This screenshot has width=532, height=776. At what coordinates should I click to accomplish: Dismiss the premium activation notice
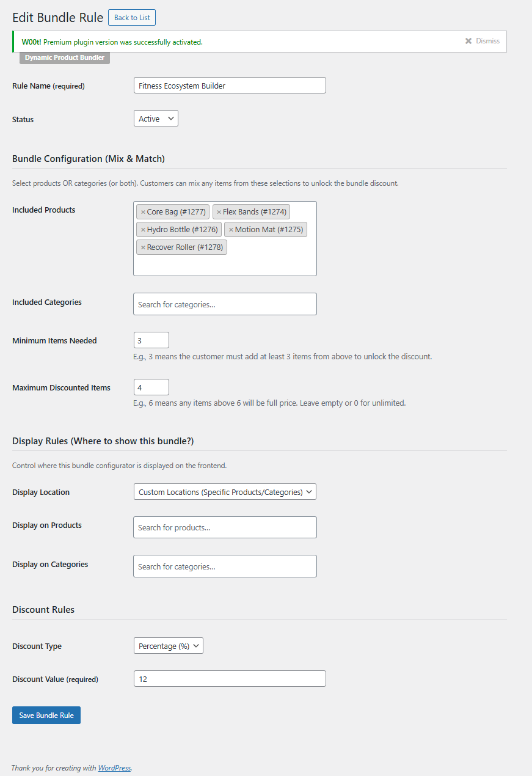(482, 41)
